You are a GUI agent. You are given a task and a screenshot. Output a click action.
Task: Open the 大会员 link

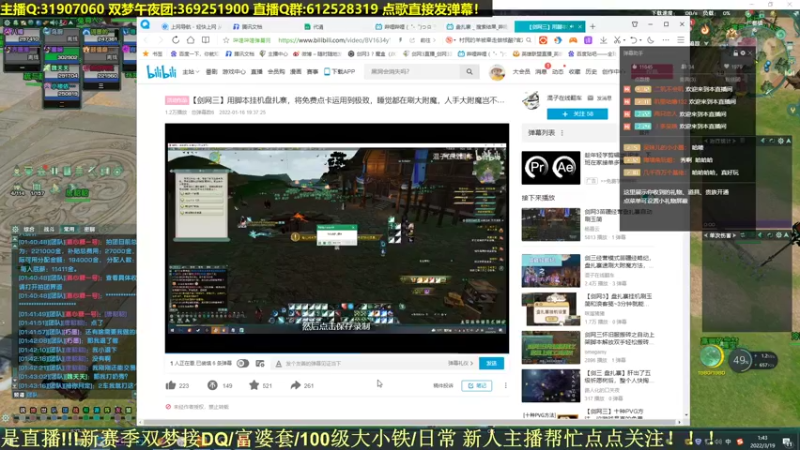pos(521,72)
